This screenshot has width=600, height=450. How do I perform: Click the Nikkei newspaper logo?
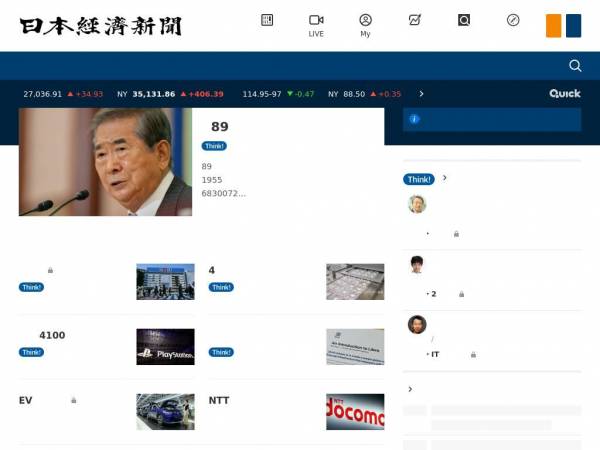101,26
